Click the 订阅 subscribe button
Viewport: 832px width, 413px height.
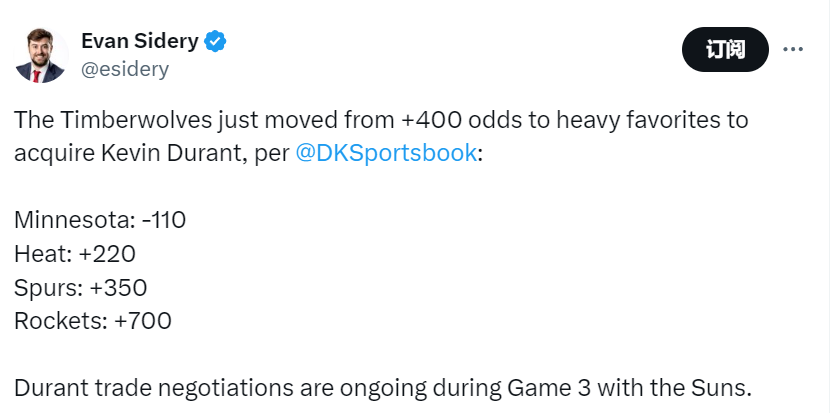pyautogui.click(x=725, y=49)
